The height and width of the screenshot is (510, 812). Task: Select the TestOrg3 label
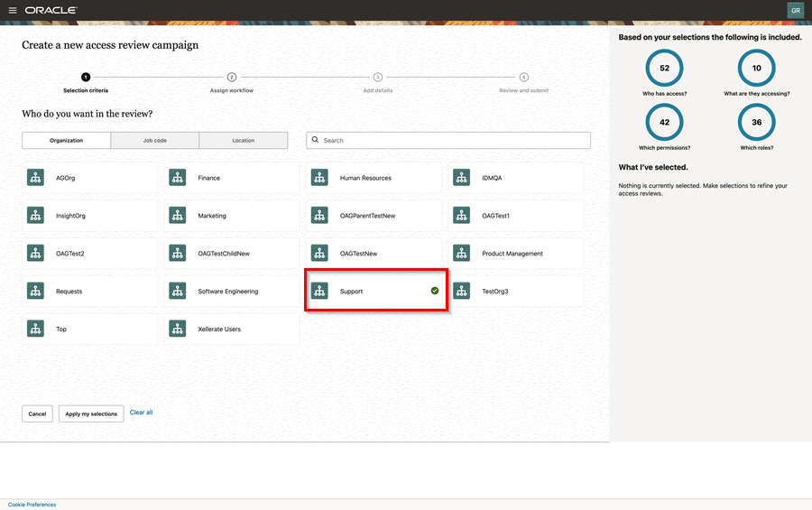coord(495,292)
